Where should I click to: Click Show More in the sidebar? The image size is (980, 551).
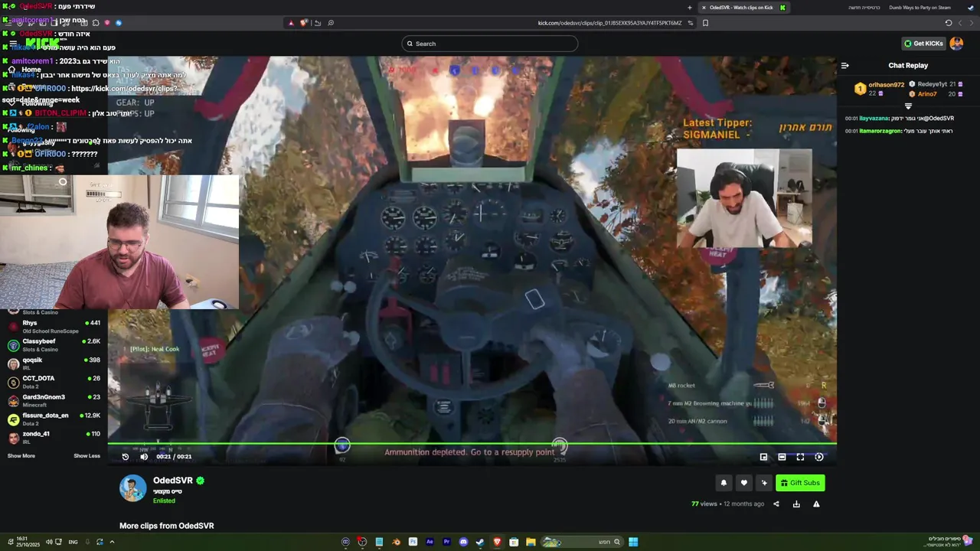[x=21, y=456]
